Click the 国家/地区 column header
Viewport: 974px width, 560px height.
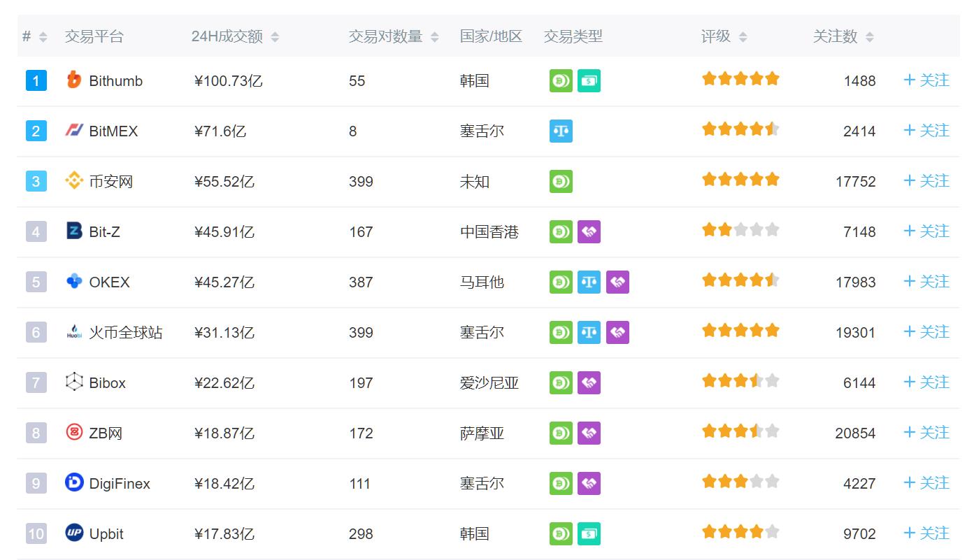491,36
